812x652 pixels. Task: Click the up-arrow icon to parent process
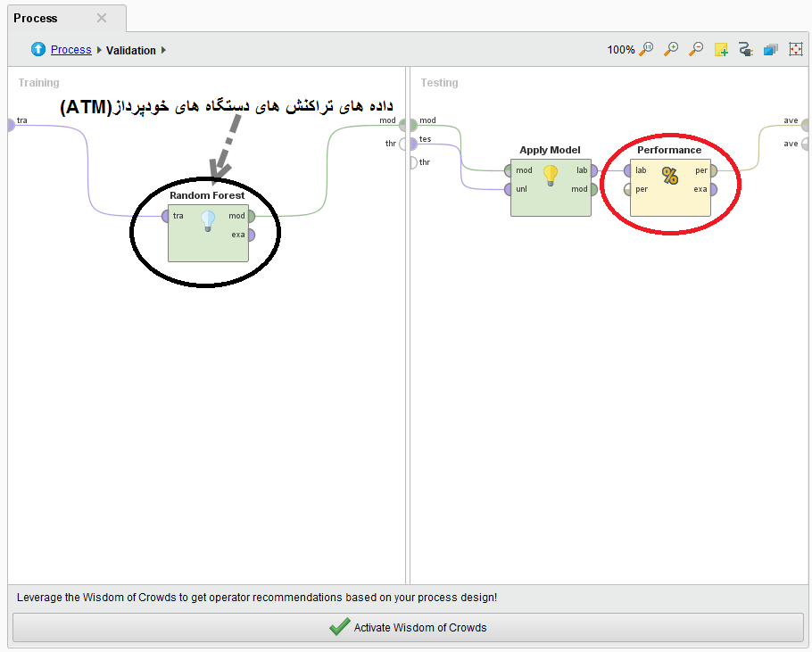[x=37, y=49]
